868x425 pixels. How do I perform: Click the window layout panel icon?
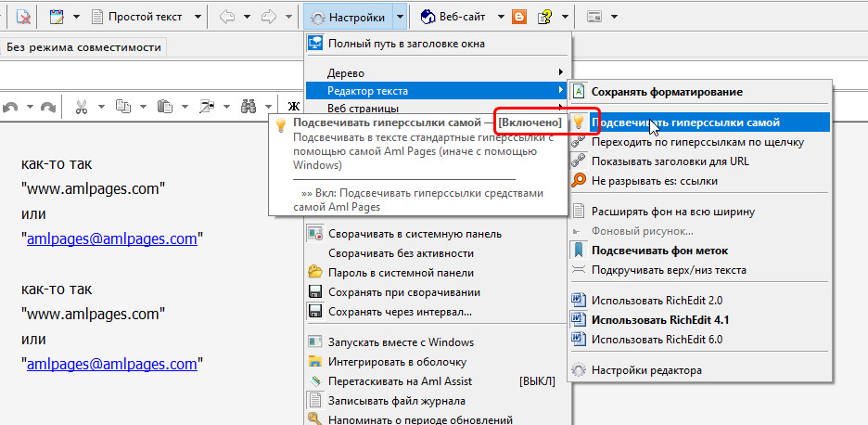coord(594,18)
